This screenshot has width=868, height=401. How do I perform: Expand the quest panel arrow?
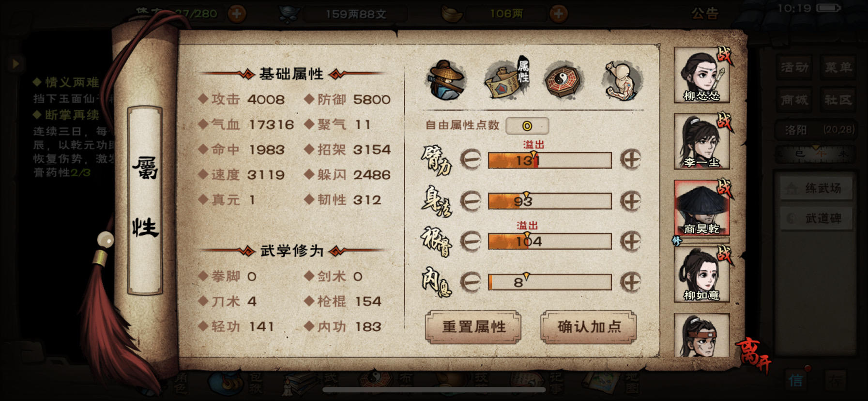(15, 63)
